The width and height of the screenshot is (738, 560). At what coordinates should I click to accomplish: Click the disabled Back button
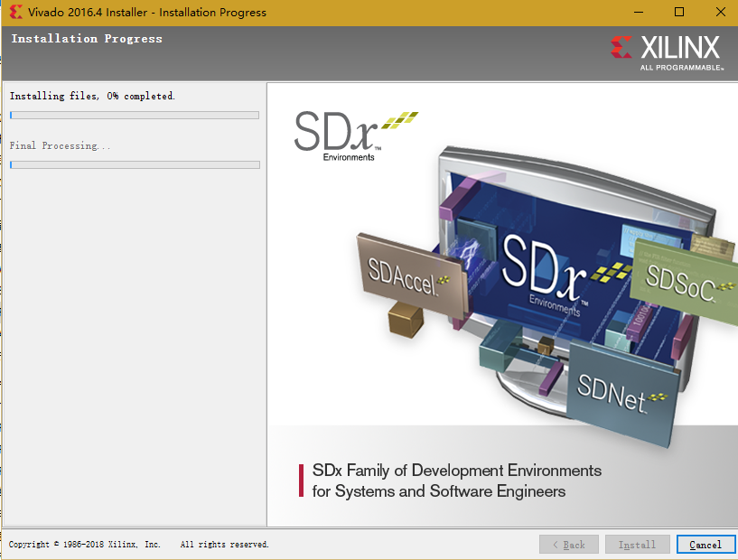click(569, 545)
